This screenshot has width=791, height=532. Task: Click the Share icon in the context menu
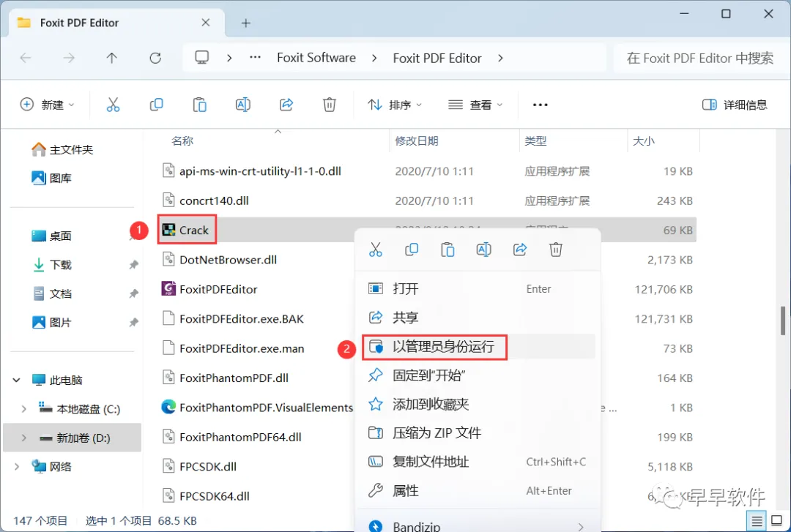point(520,249)
